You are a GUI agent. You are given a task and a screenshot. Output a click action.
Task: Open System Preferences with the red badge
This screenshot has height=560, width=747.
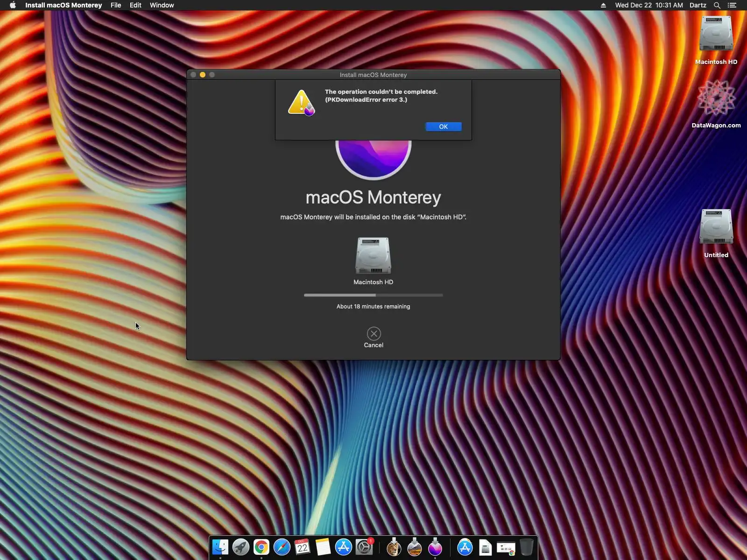[364, 547]
